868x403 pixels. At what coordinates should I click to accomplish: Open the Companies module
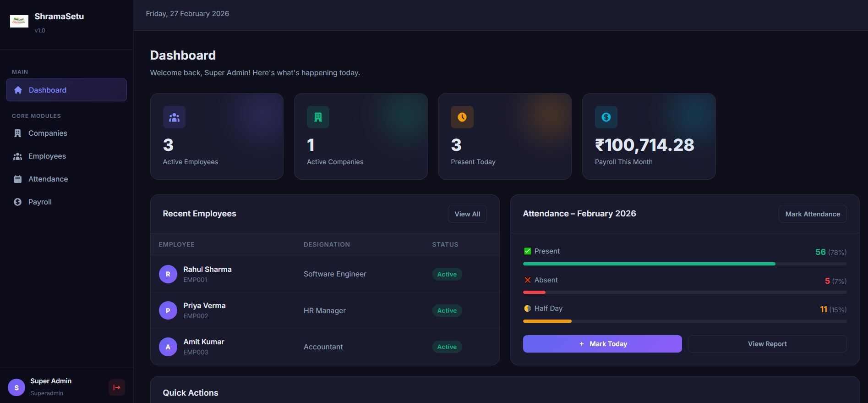click(48, 133)
